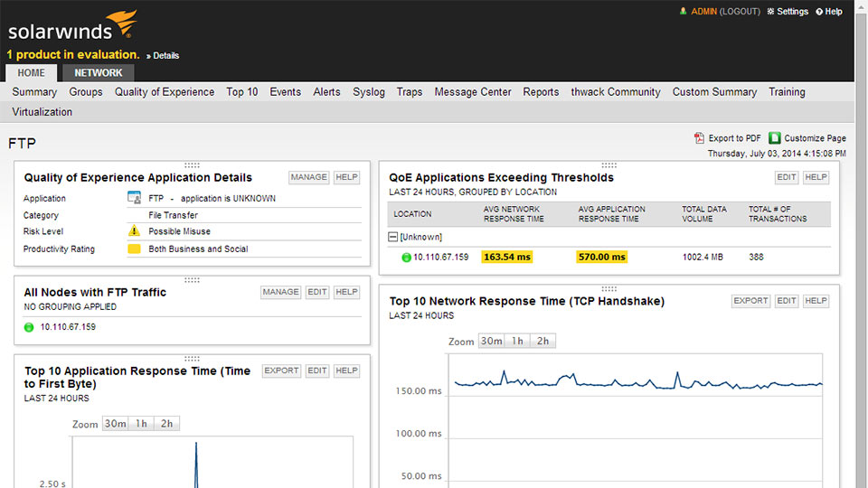868x488 pixels.
Task: Click MANAGE in Application Details panel
Action: (309, 177)
